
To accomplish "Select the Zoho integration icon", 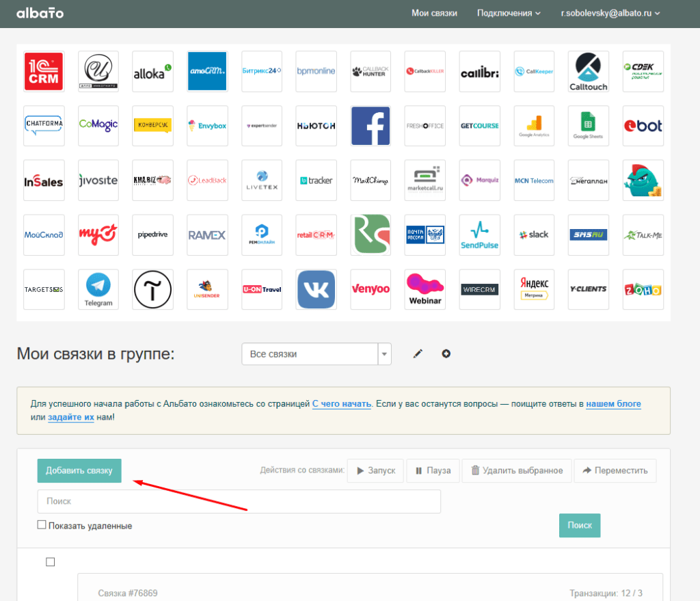I will (643, 289).
